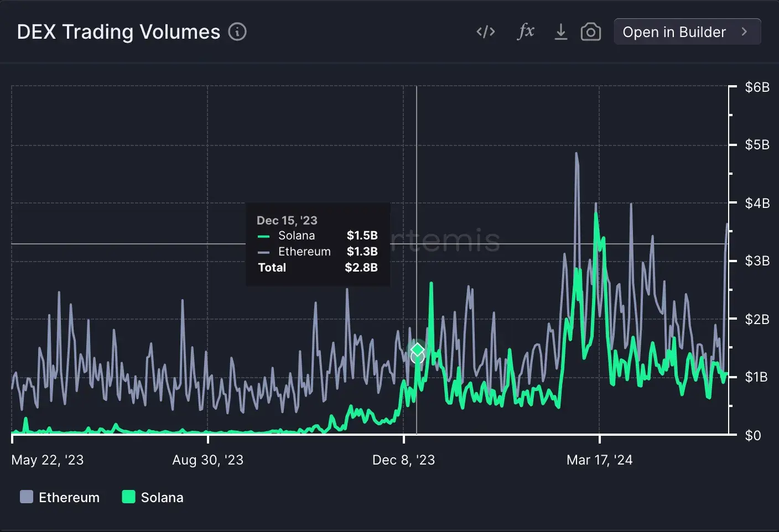Select the Dec 8, '23 axis label

pyautogui.click(x=404, y=460)
